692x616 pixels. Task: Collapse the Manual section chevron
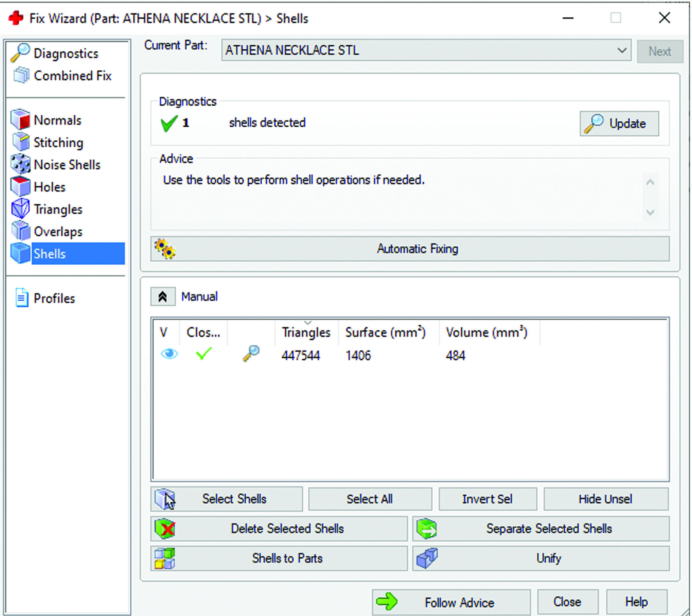(163, 297)
